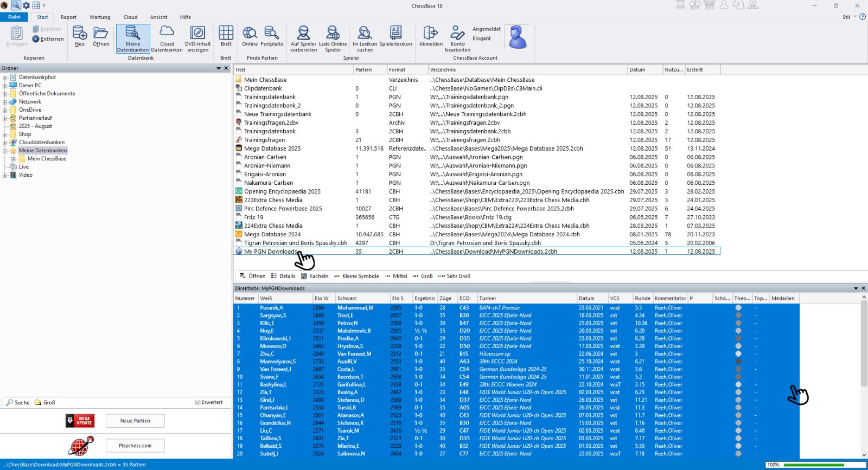
Task: Switch view to Kacheln
Action: [x=315, y=276]
